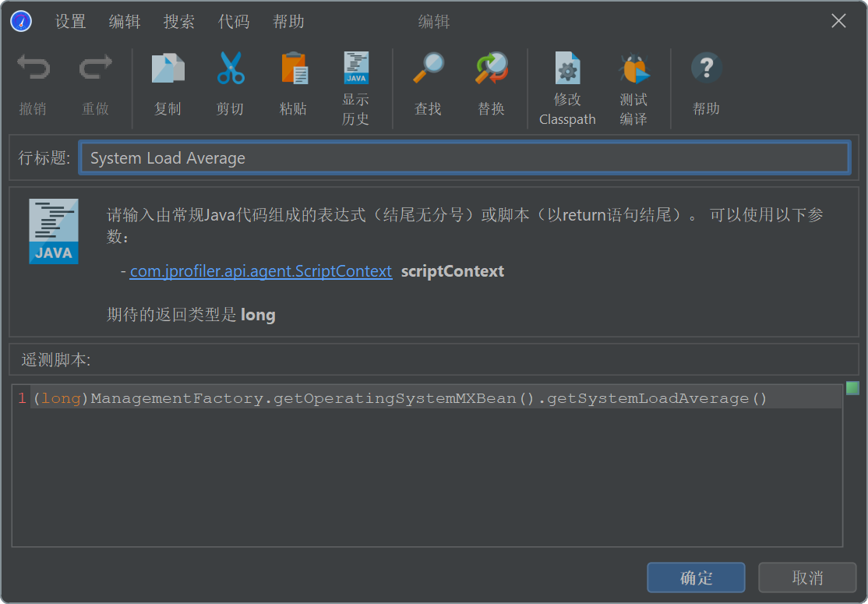
Task: Click the Redo (重做) toolbar icon
Action: pyautogui.click(x=95, y=69)
